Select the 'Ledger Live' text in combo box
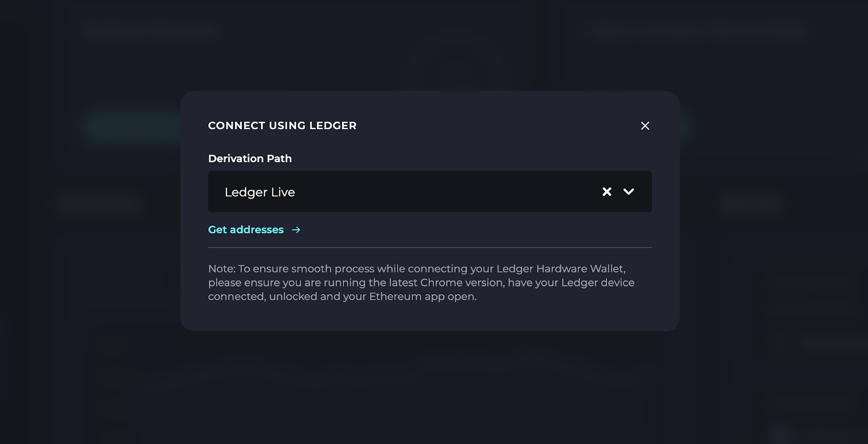The width and height of the screenshot is (868, 444). coord(260,192)
